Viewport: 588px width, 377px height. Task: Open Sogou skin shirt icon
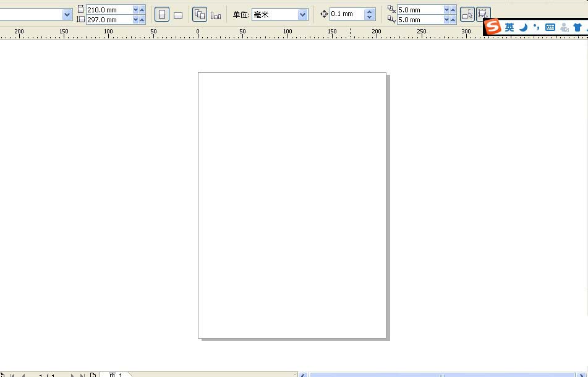[x=577, y=27]
